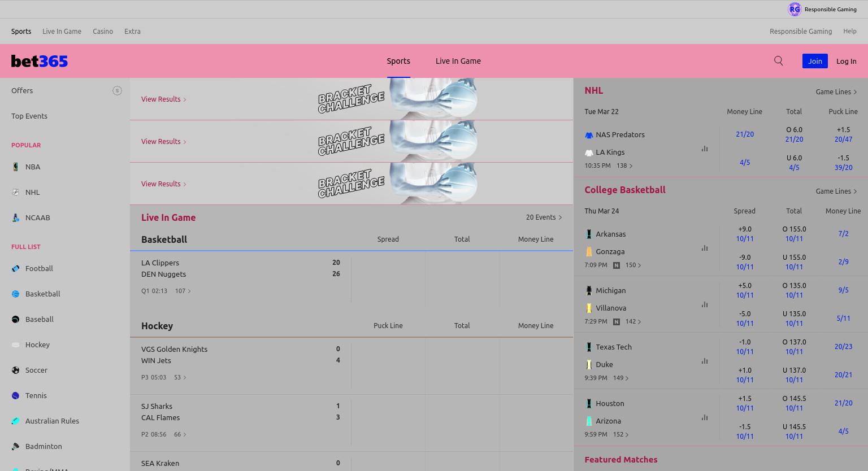Viewport: 868px width, 471px height.
Task: Open 53 markets for Golden Knights vs Jets
Action: 180,377
